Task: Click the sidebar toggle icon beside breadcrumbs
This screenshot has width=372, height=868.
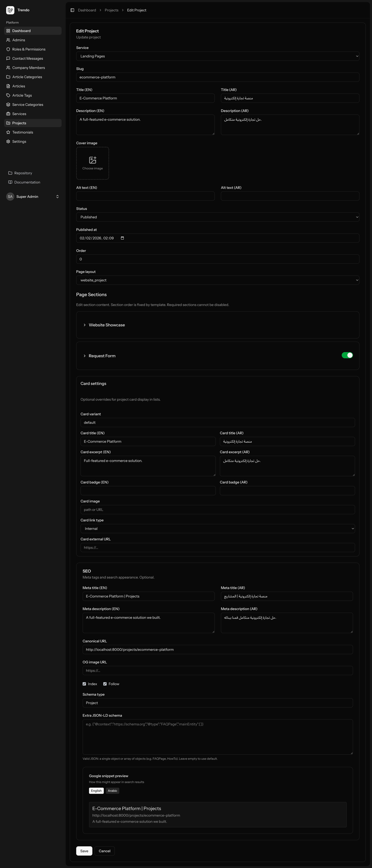Action: [x=72, y=10]
